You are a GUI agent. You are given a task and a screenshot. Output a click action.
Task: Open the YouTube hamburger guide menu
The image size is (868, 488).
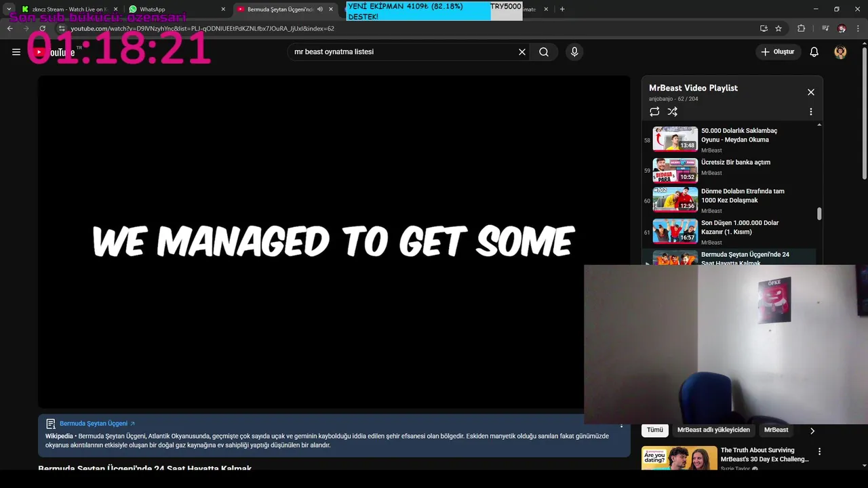16,52
